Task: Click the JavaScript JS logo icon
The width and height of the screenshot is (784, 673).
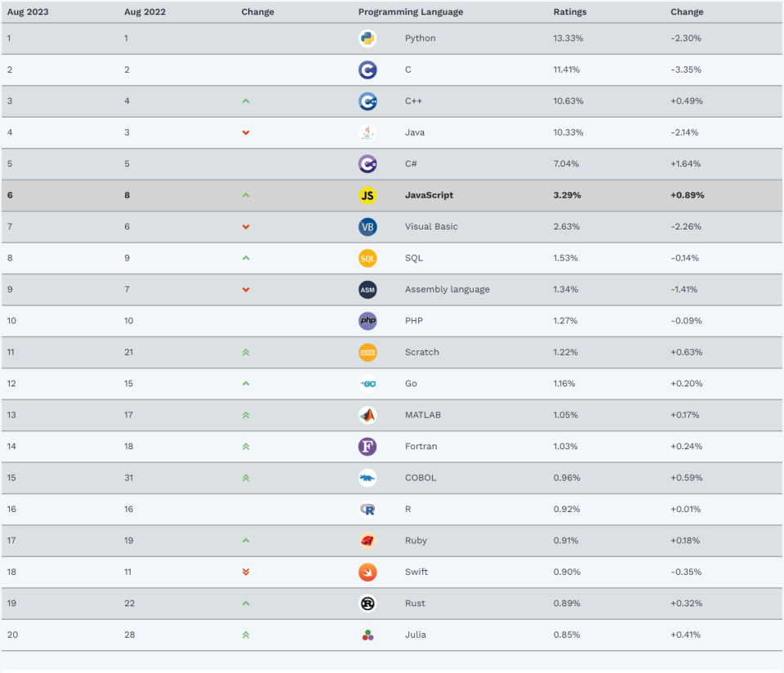Action: (367, 195)
